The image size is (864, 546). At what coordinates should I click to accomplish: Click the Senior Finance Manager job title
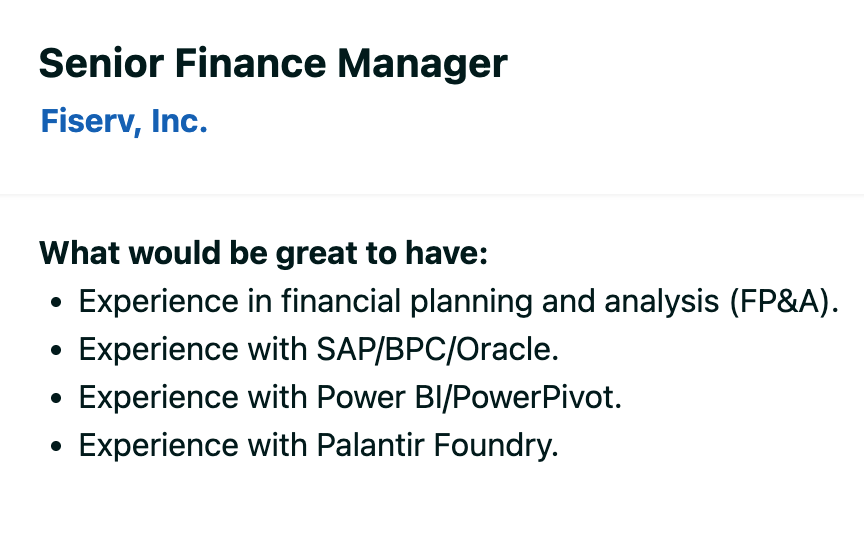pos(273,64)
